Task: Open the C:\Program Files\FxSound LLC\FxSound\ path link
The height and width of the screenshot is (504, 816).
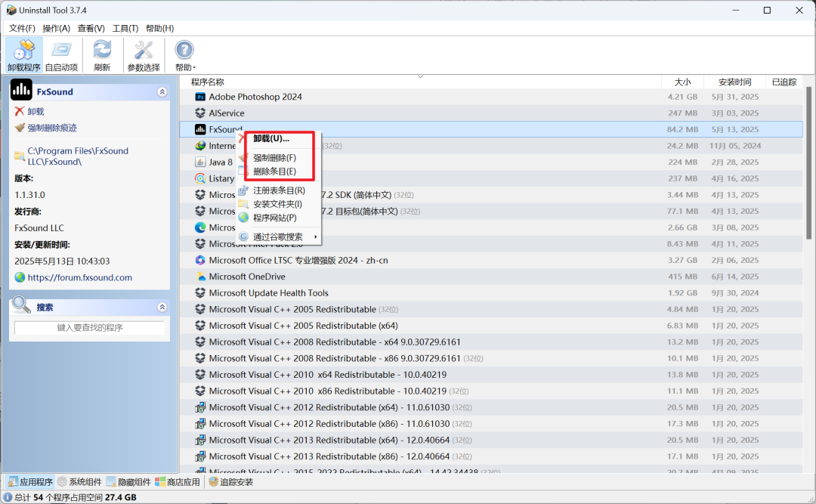Action: pos(78,156)
